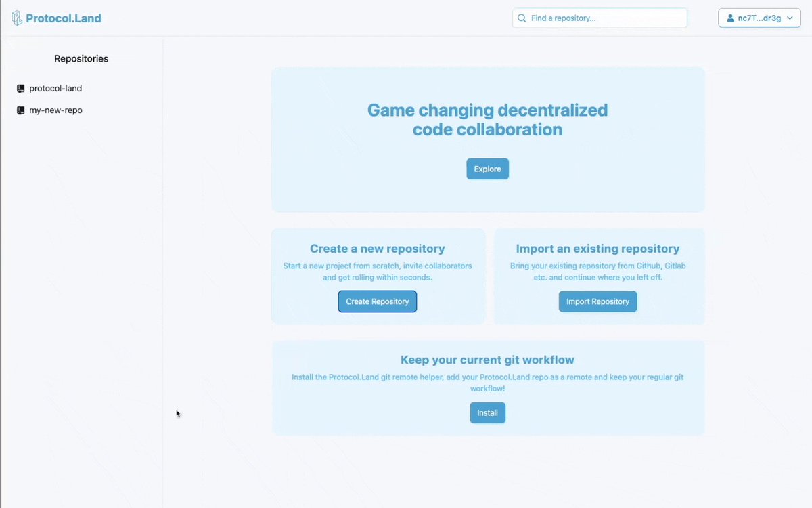
Task: Click the Protocol.Land brand name
Action: click(64, 18)
